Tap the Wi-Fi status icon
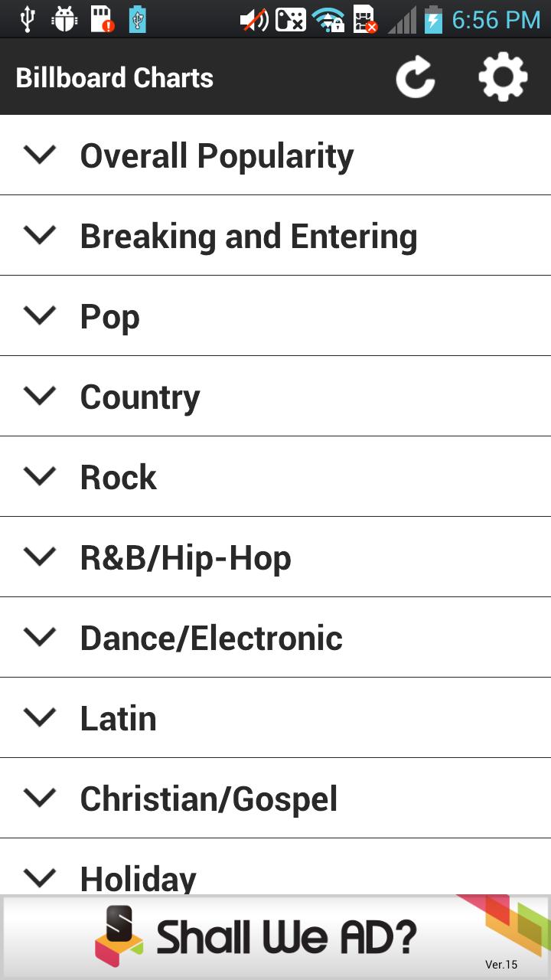The image size is (551, 980). pos(328,19)
